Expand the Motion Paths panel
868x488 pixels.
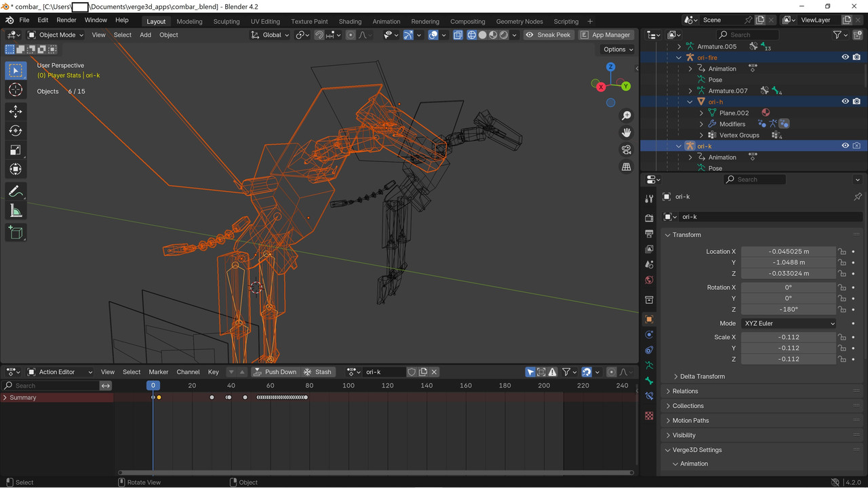coord(690,420)
